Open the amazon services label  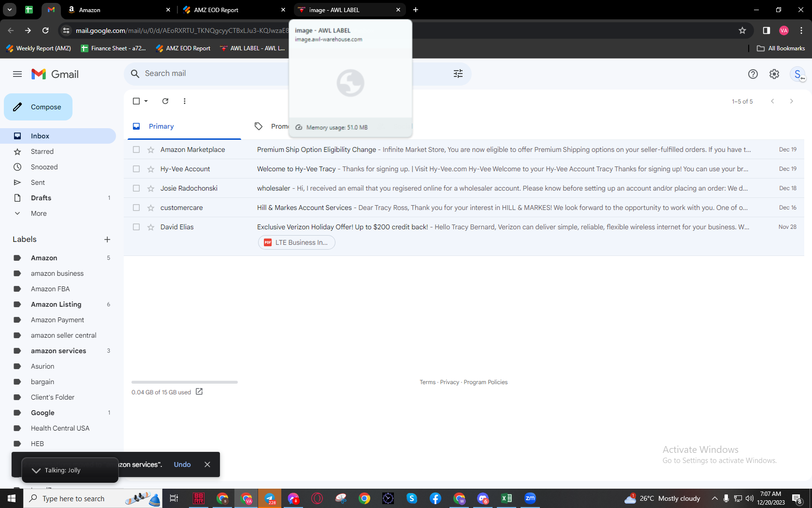coord(58,351)
